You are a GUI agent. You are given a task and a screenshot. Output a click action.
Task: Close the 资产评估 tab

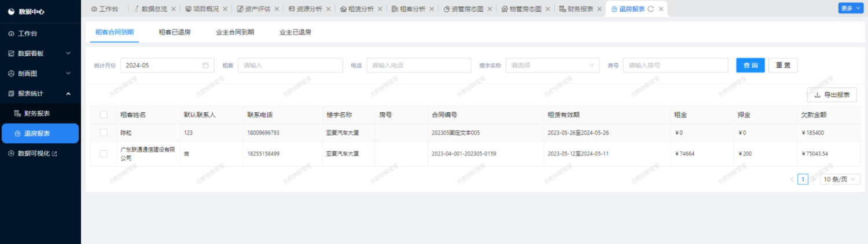[277, 9]
